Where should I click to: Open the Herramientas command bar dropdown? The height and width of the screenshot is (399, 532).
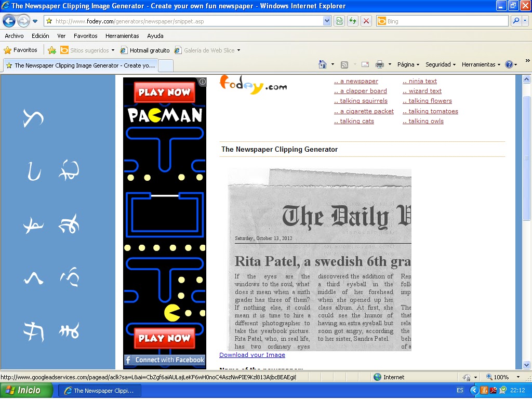click(481, 64)
